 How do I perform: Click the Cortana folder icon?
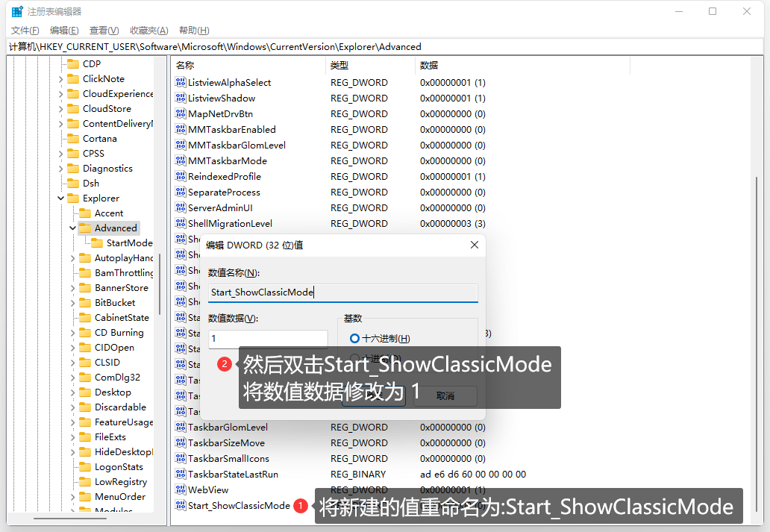[73, 139]
